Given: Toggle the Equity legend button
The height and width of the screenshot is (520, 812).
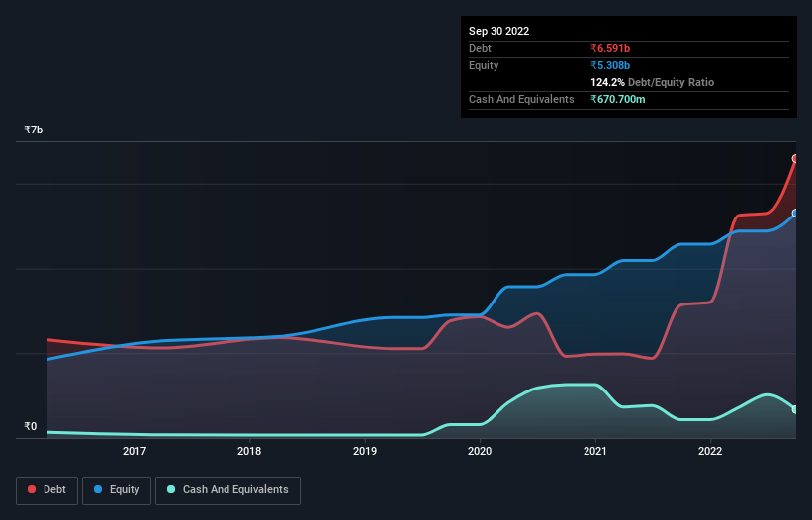Looking at the screenshot, I should (117, 490).
